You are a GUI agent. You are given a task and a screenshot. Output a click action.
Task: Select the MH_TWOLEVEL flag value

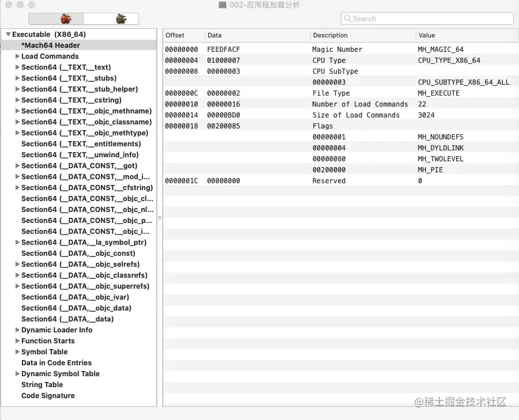(441, 159)
